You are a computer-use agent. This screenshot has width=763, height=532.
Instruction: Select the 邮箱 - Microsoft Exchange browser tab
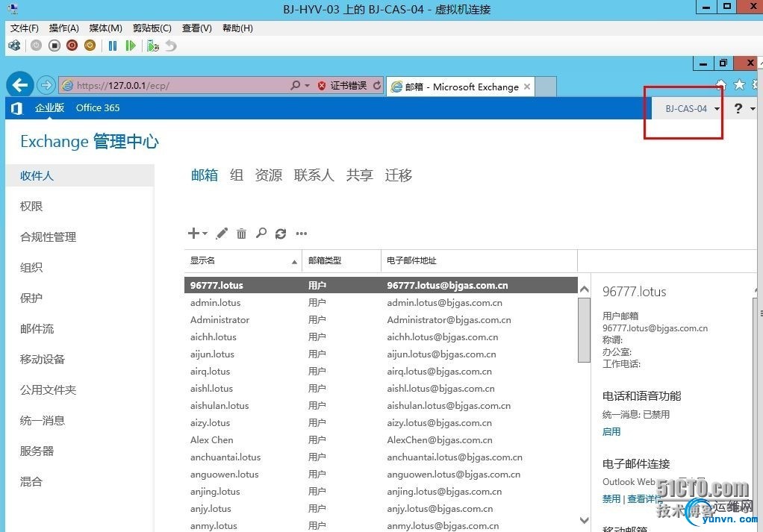(x=461, y=87)
